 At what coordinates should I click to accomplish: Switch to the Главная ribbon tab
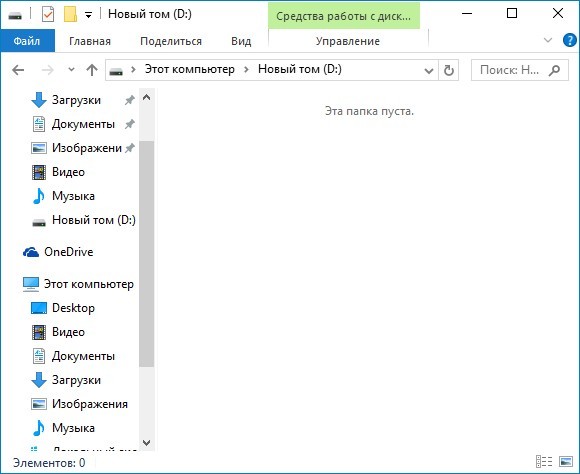tap(90, 41)
